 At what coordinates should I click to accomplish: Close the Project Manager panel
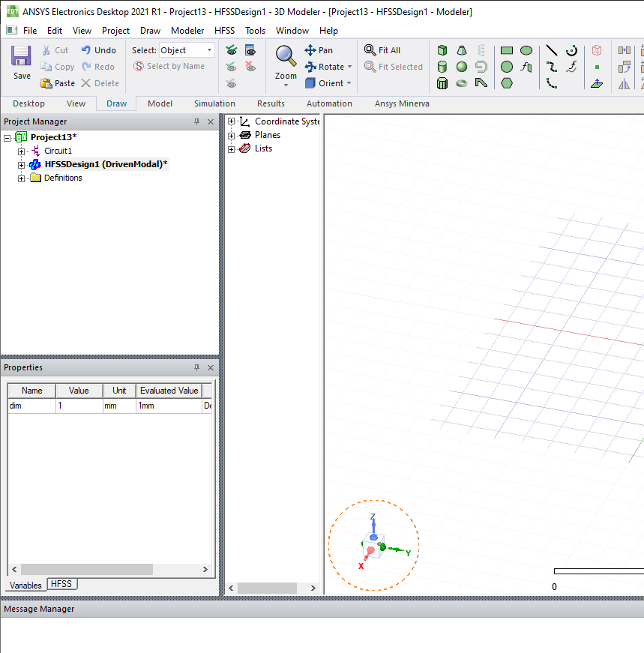pyautogui.click(x=211, y=121)
